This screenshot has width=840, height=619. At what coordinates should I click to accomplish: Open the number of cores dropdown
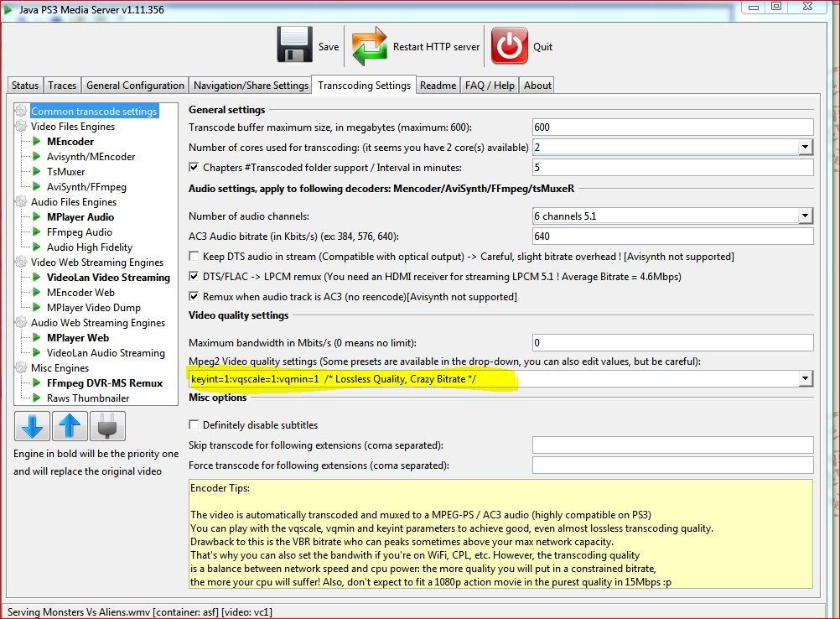[805, 148]
